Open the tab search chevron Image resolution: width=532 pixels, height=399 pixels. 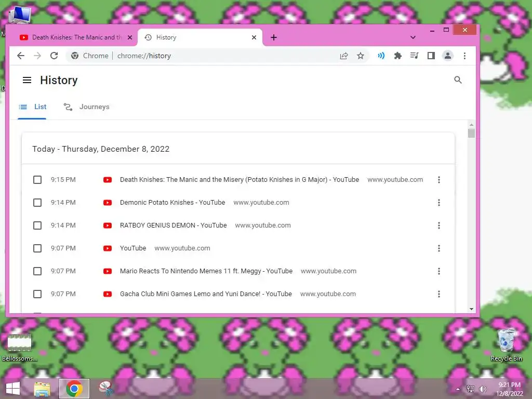(x=413, y=37)
